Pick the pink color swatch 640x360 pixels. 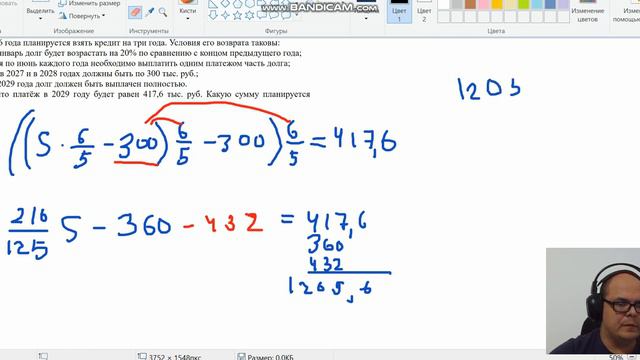click(x=484, y=5)
